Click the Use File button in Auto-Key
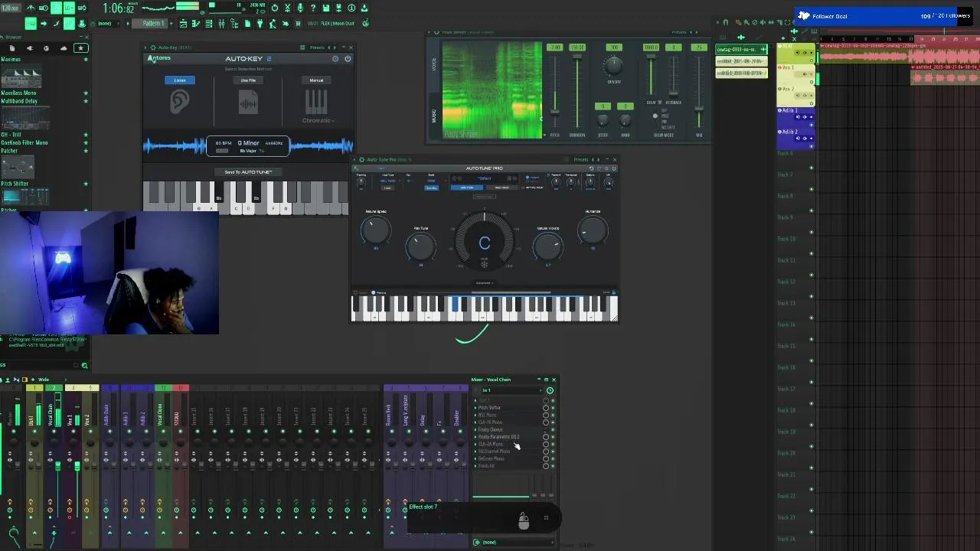The width and height of the screenshot is (980, 551). (248, 80)
